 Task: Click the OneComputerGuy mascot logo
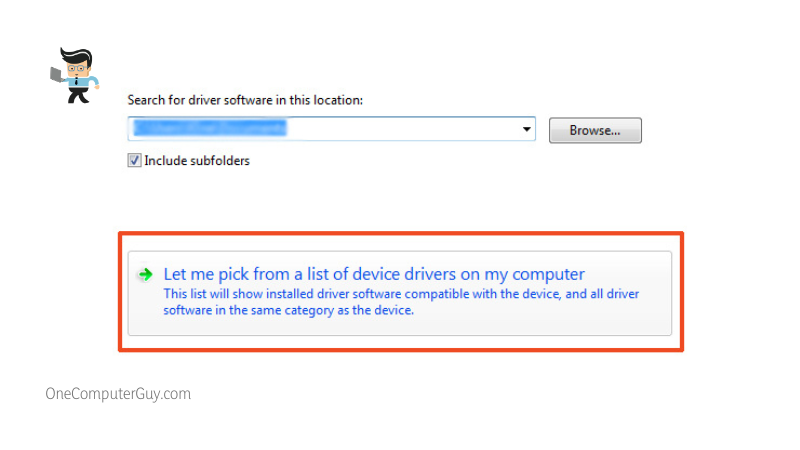(x=74, y=74)
